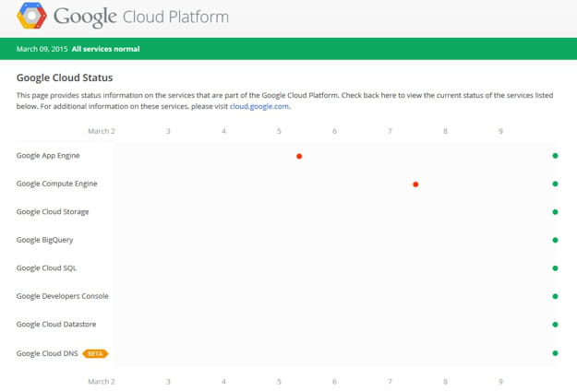
Task: Click green status dot for Google BigQuery
Action: 555,240
